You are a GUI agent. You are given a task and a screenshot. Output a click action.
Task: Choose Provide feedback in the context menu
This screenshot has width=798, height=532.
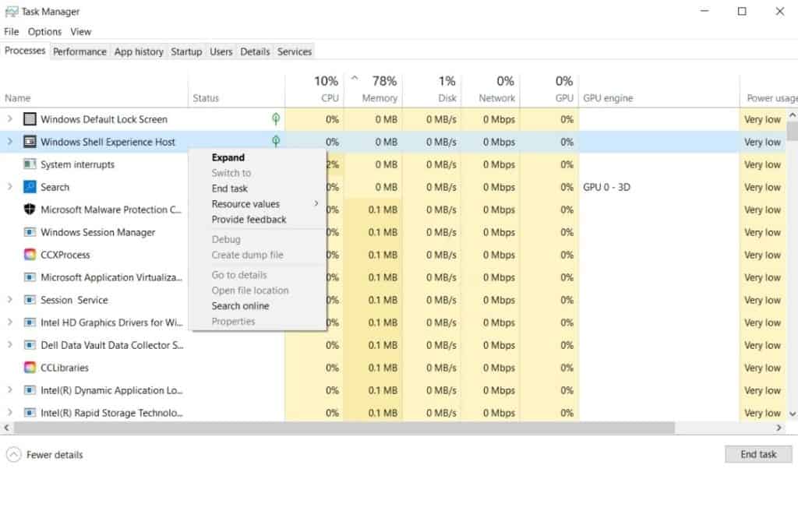click(259, 219)
